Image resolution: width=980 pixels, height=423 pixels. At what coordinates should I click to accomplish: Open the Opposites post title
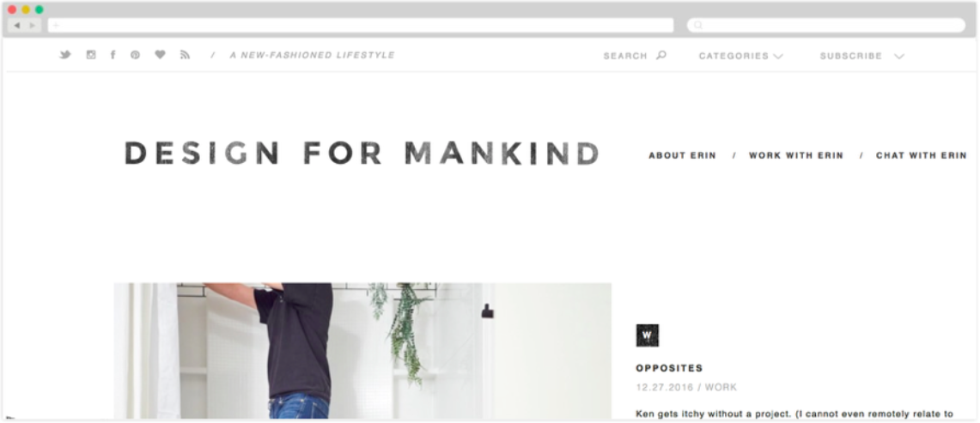click(669, 368)
